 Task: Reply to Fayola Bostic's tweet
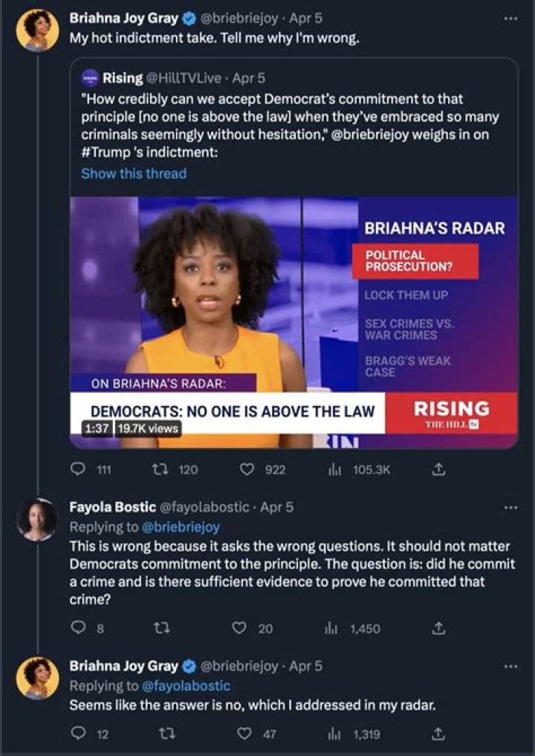[x=77, y=628]
